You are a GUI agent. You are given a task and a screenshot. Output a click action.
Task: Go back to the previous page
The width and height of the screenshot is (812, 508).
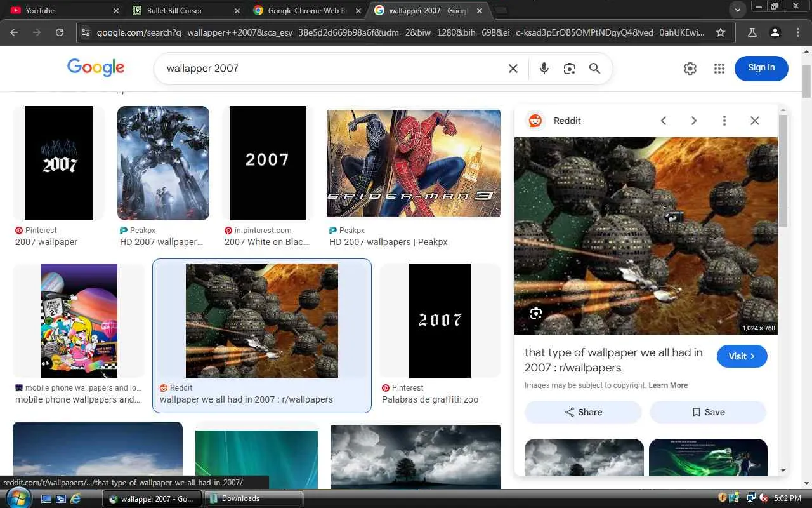click(x=14, y=32)
